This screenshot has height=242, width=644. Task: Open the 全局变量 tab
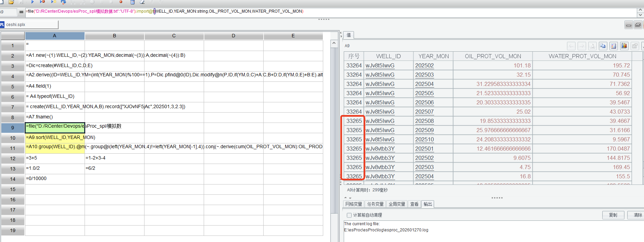[x=397, y=204]
